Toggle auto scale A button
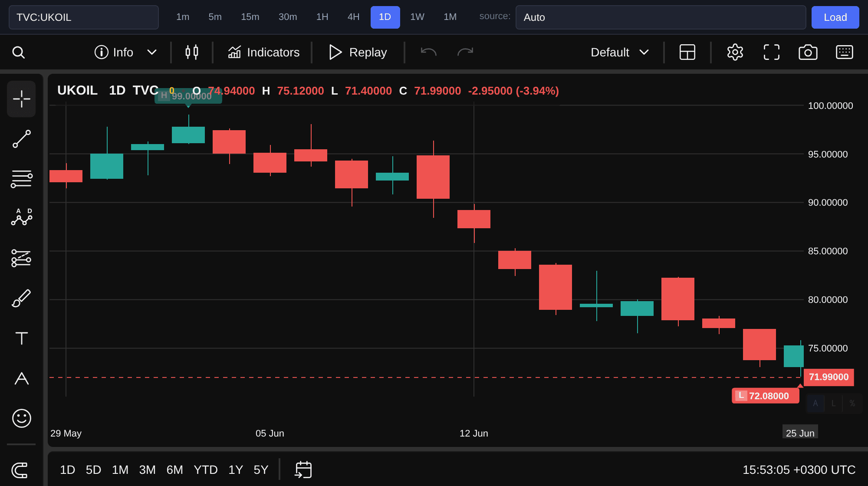The width and height of the screenshot is (868, 486). [815, 404]
